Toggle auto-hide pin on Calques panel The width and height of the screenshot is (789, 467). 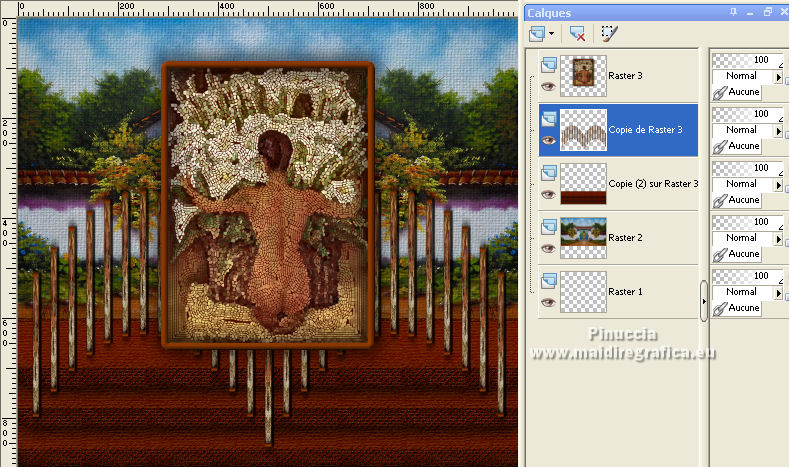point(734,12)
